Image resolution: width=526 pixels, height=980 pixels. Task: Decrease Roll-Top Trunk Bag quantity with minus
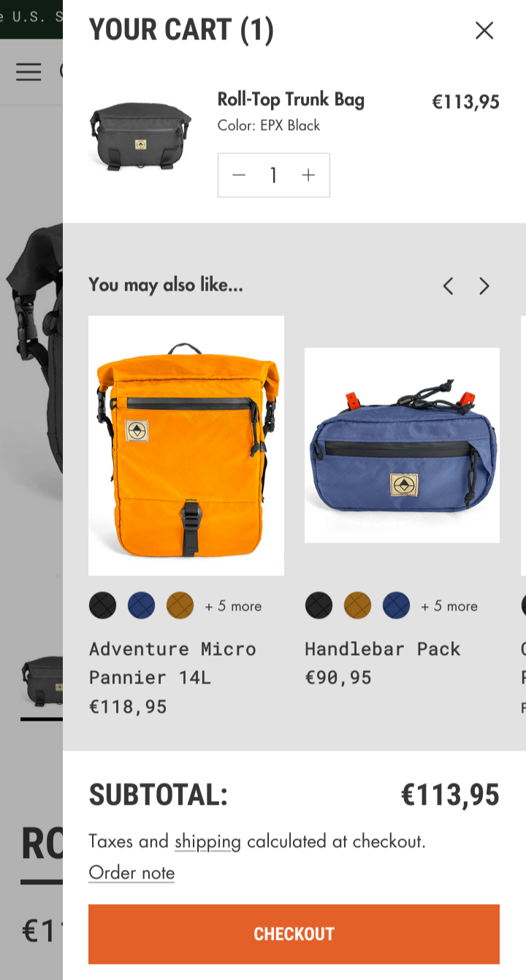point(239,175)
